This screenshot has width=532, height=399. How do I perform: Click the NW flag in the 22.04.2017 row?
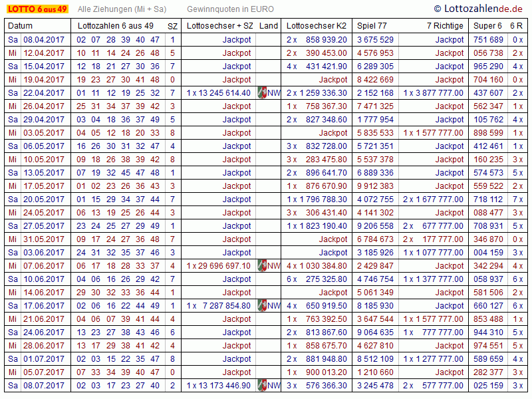tap(262, 92)
